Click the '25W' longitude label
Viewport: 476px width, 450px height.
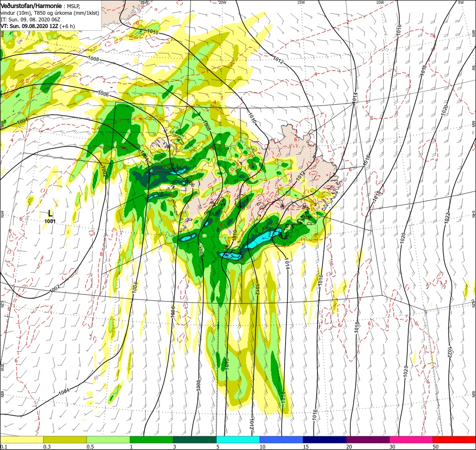145,2
